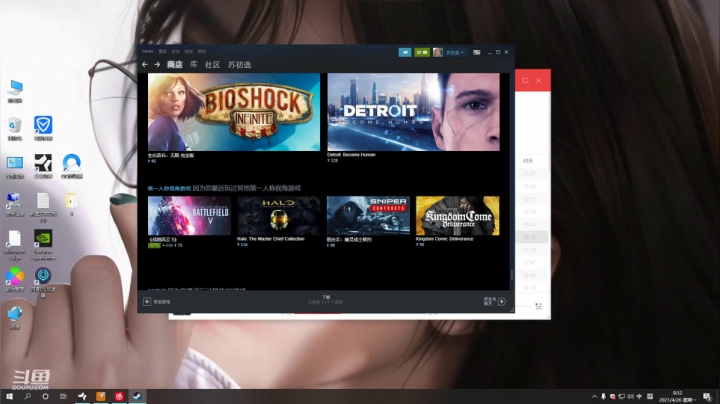The width and height of the screenshot is (720, 404).
Task: Click the red NetEase music taskbar icon
Action: point(119,396)
